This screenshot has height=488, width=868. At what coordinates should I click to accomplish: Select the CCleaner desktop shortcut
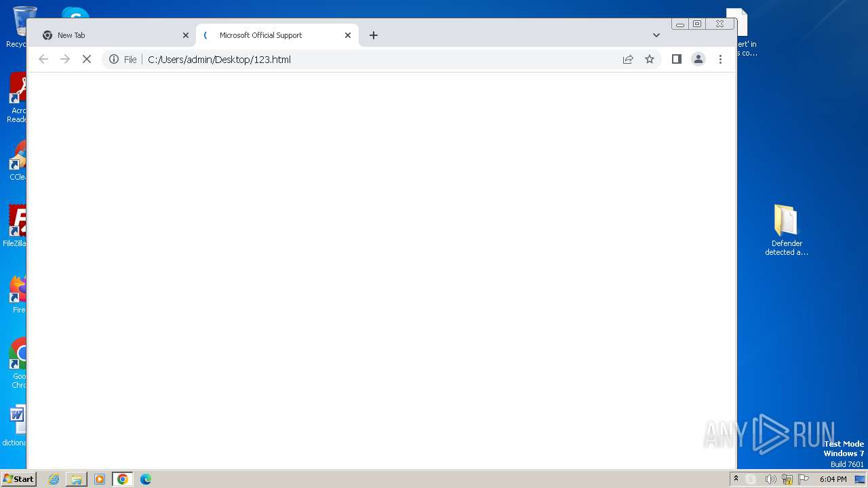(18, 161)
